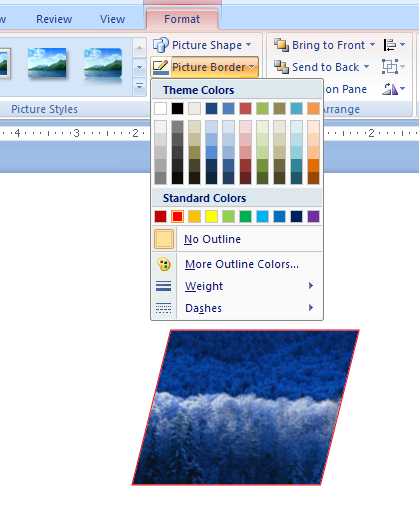Viewport: 419px width, 527px height.
Task: Open the Bring to Front dropdown arrow
Action: [372, 45]
